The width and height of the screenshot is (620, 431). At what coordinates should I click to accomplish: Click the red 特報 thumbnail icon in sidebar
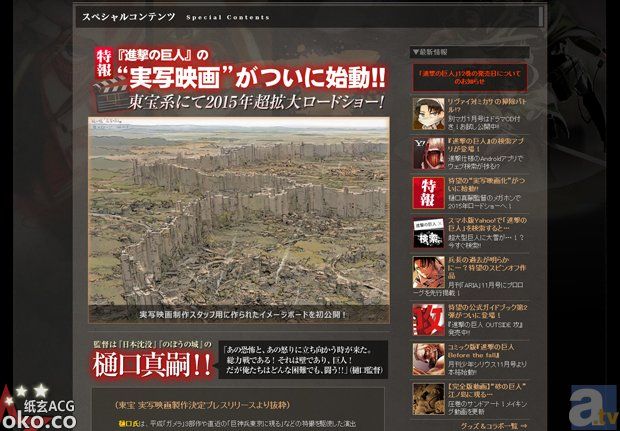[429, 193]
